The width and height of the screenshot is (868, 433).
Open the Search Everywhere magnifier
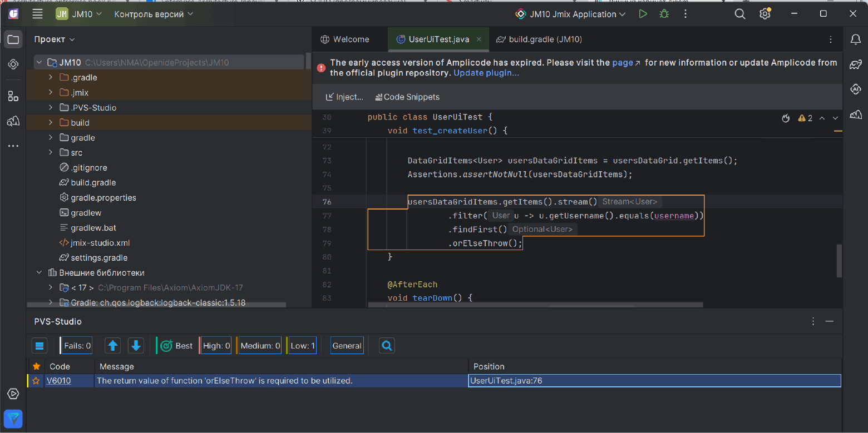739,14
